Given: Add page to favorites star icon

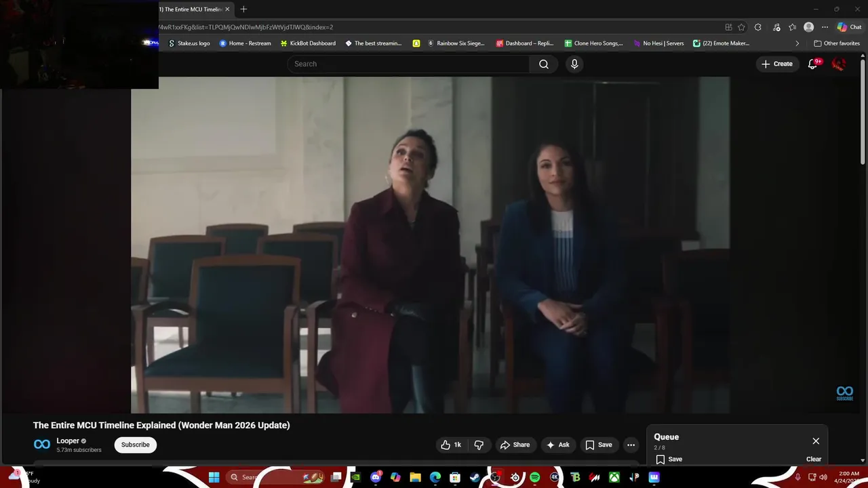Looking at the screenshot, I should point(741,27).
